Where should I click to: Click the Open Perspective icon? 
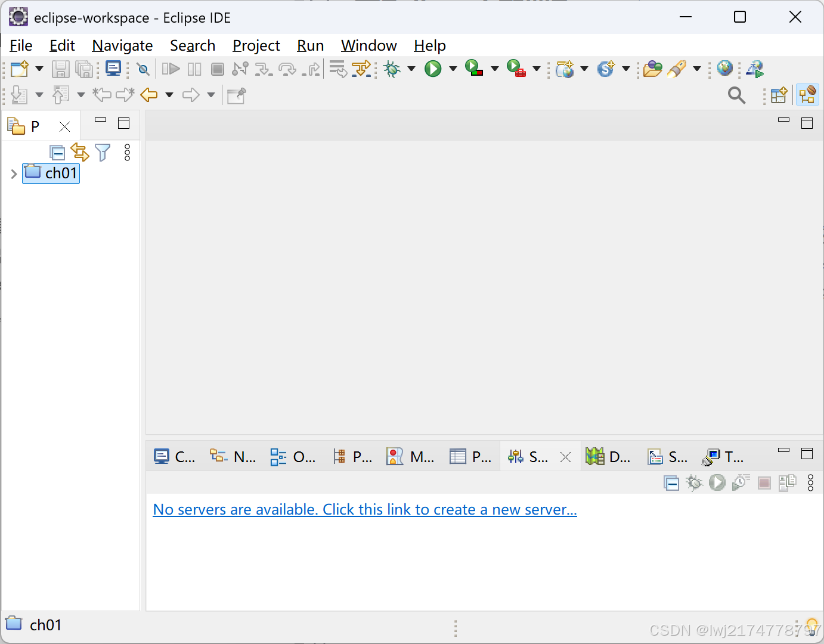779,95
